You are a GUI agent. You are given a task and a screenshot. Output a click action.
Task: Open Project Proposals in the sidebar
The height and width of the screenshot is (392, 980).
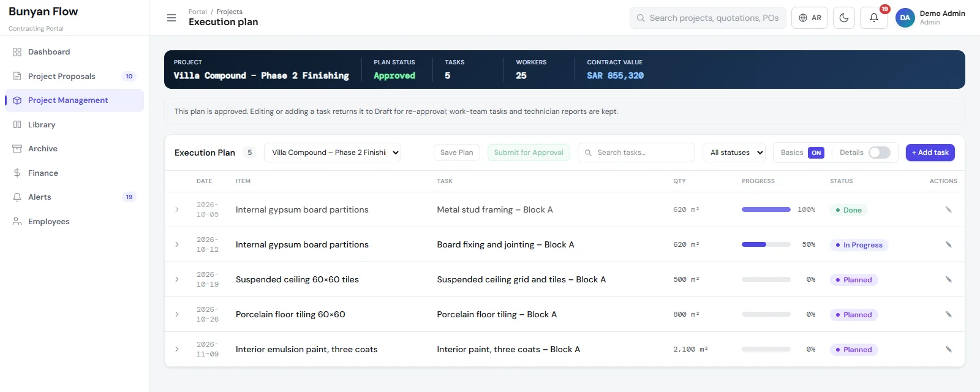coord(74,76)
